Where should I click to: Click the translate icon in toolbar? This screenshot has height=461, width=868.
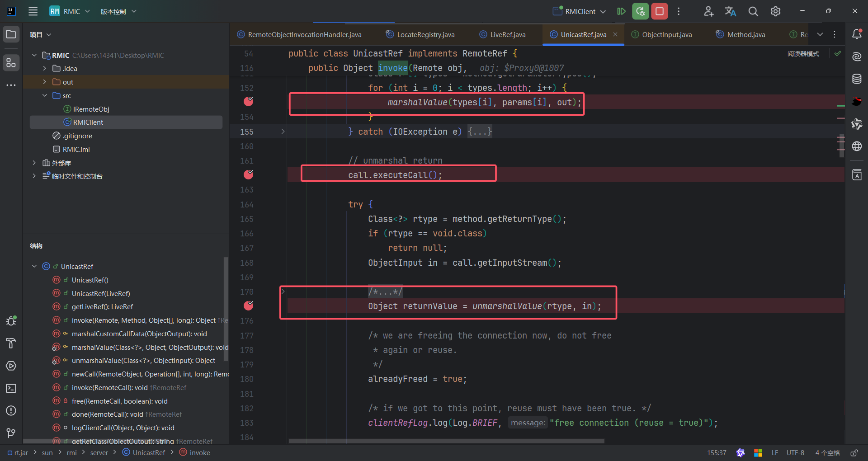tap(731, 11)
